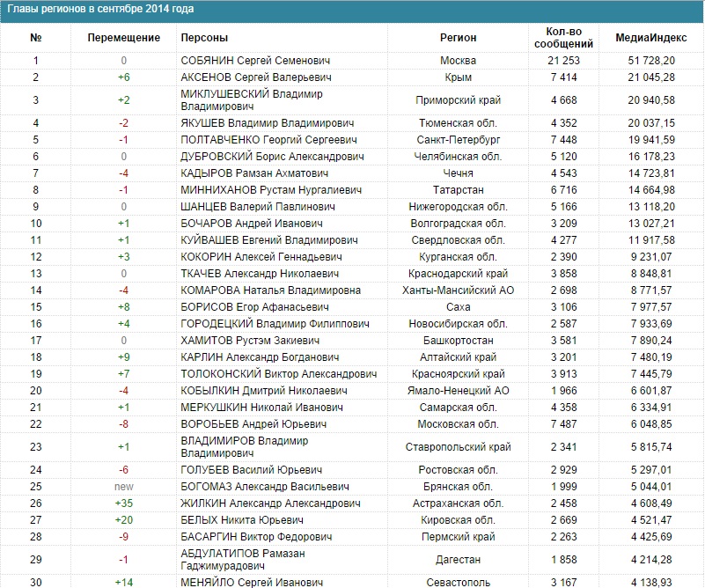Click the "Регион" column header
705x588 pixels.
458,38
